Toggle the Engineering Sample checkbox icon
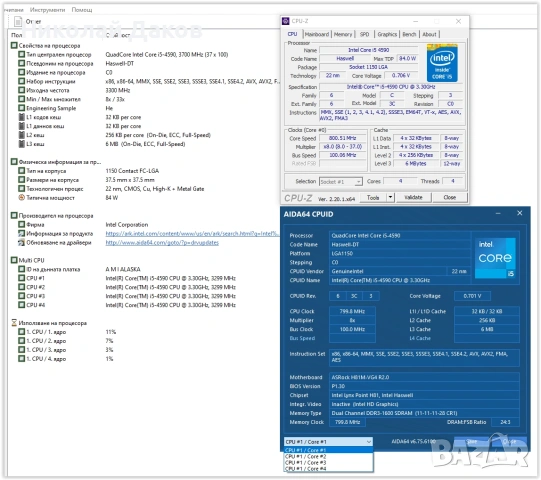541x480 pixels. click(22, 108)
